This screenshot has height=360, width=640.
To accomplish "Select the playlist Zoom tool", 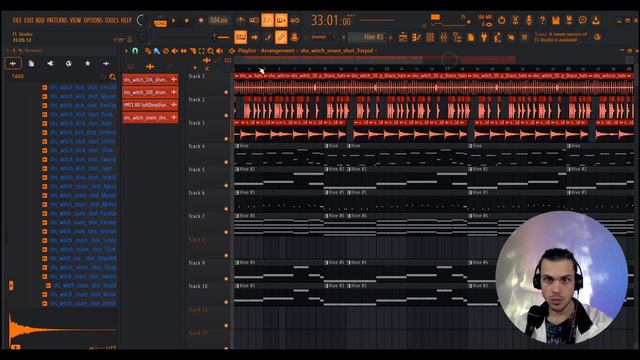I will click(211, 51).
